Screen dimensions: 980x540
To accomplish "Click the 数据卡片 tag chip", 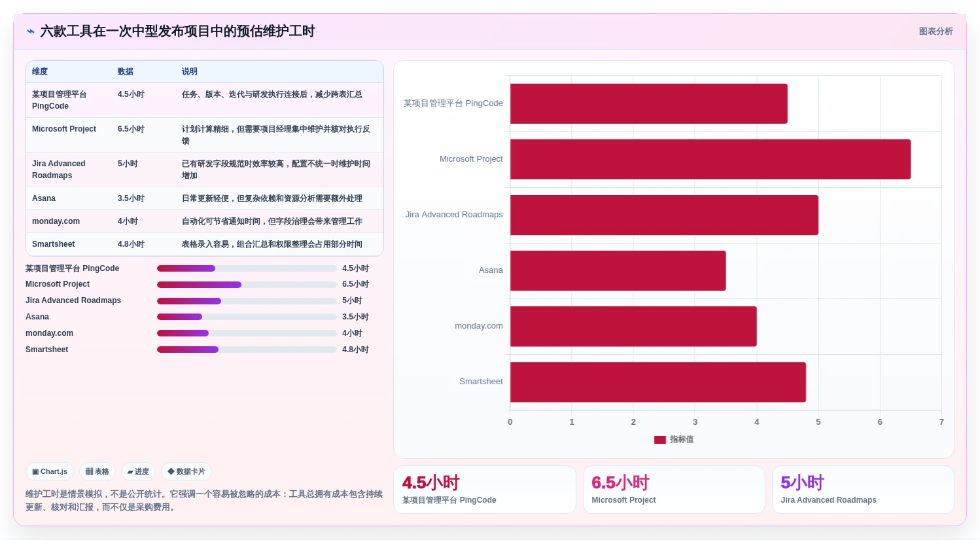I will 186,471.
